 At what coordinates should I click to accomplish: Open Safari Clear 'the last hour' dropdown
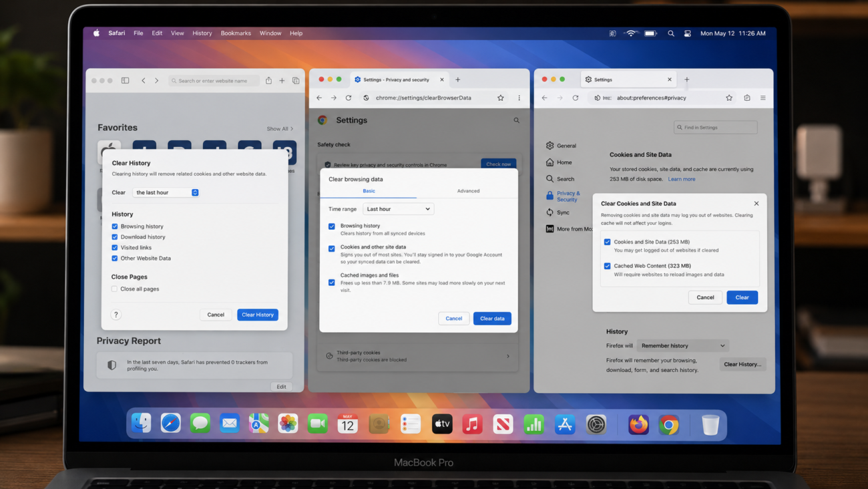tap(166, 192)
